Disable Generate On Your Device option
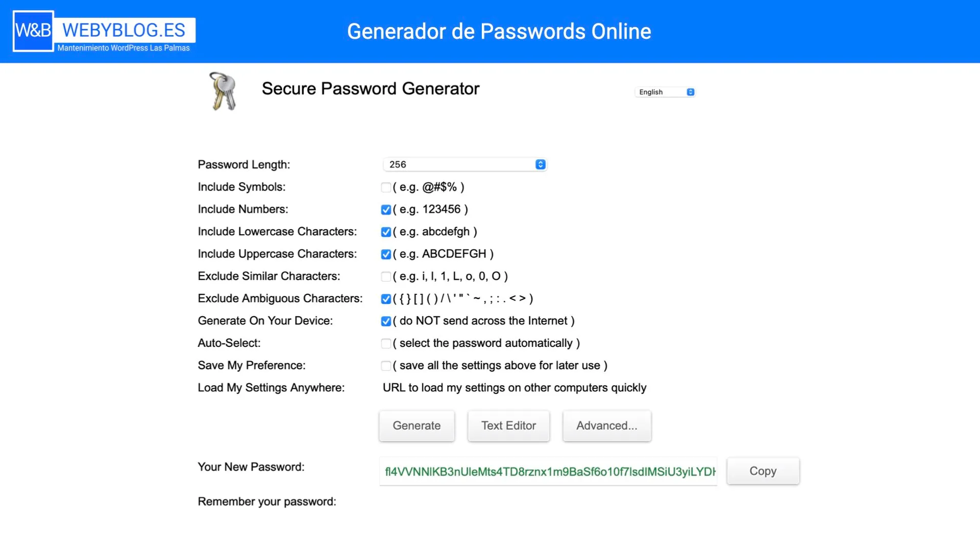This screenshot has height=551, width=980. [x=386, y=321]
